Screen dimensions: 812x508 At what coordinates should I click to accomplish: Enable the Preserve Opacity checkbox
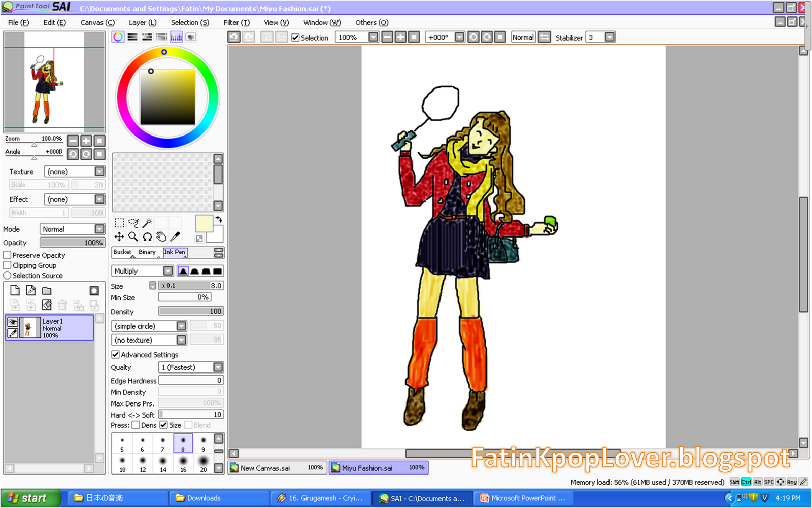7,255
